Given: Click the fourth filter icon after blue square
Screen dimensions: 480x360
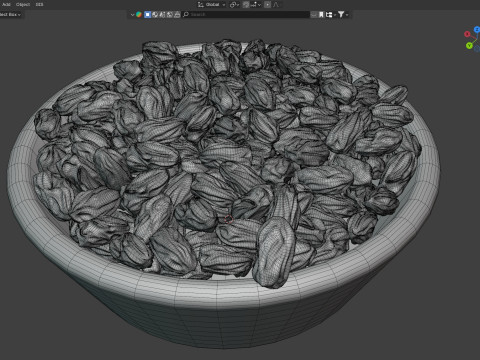Looking at the screenshot, I should [x=170, y=15].
